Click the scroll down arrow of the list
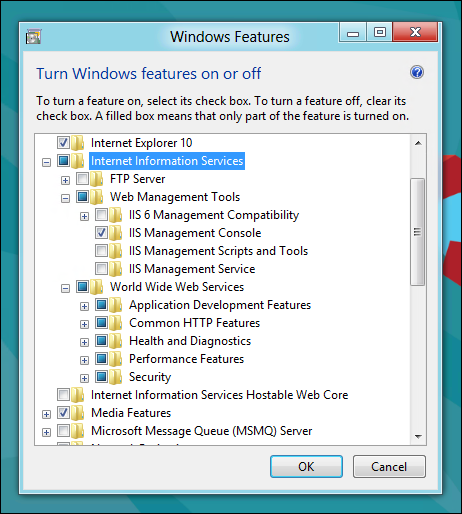This screenshot has width=462, height=514. pyautogui.click(x=418, y=436)
